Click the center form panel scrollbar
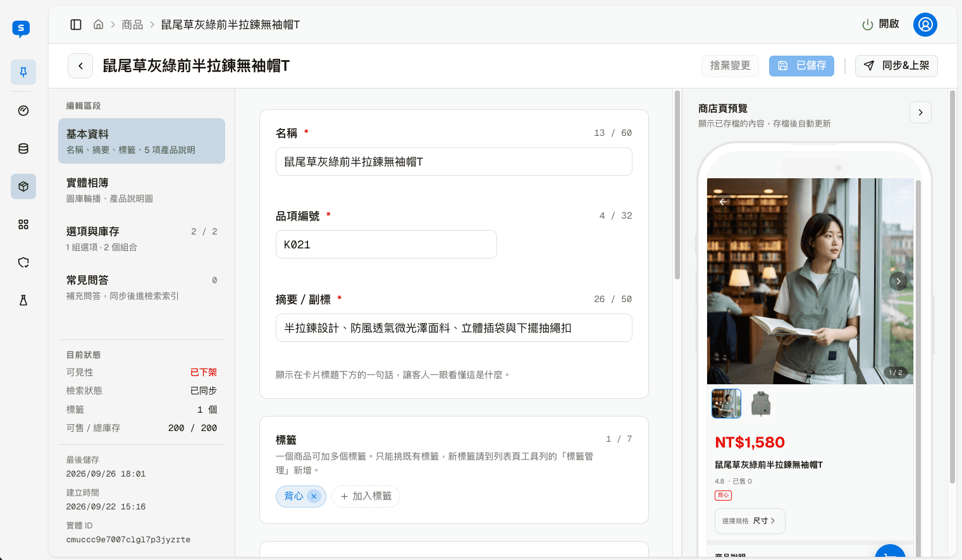 point(677,185)
